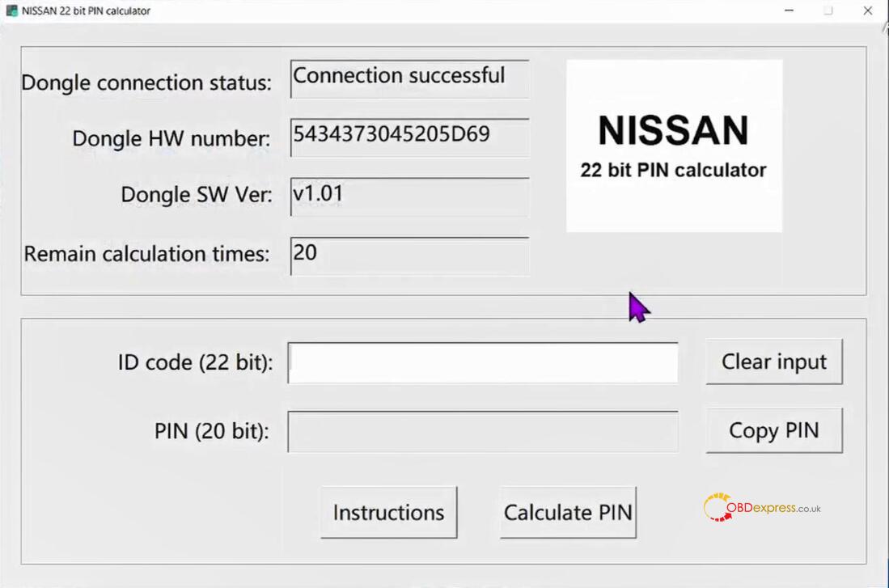The height and width of the screenshot is (588, 889).
Task: Click the 'Dongle connection status:' label
Action: click(x=146, y=82)
